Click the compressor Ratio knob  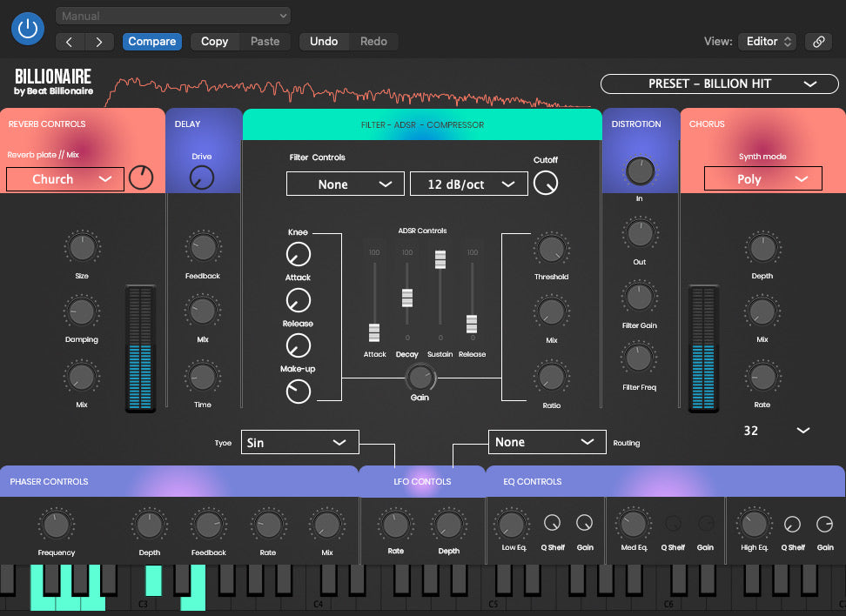(x=552, y=377)
